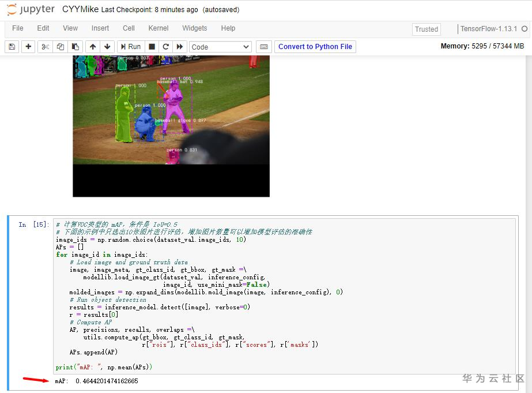Open the Kernel menu
The width and height of the screenshot is (532, 393).
click(158, 28)
